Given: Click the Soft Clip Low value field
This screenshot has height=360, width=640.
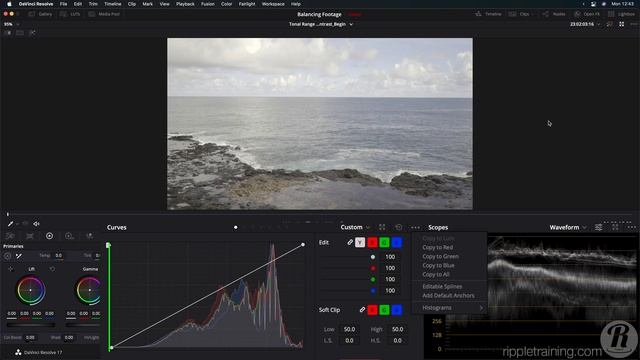Looking at the screenshot, I should click(349, 329).
